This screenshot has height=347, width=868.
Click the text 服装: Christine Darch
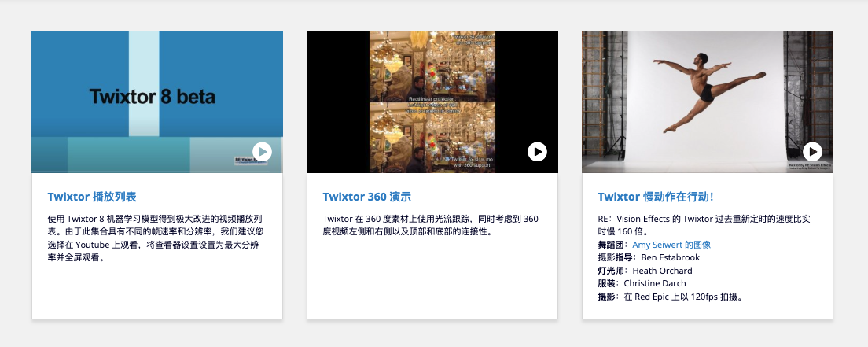coord(642,283)
